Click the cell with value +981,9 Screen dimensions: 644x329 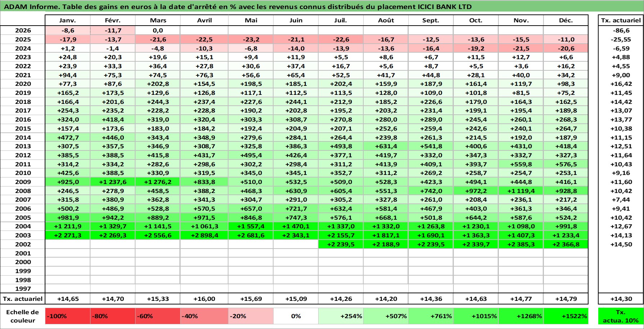click(67, 218)
